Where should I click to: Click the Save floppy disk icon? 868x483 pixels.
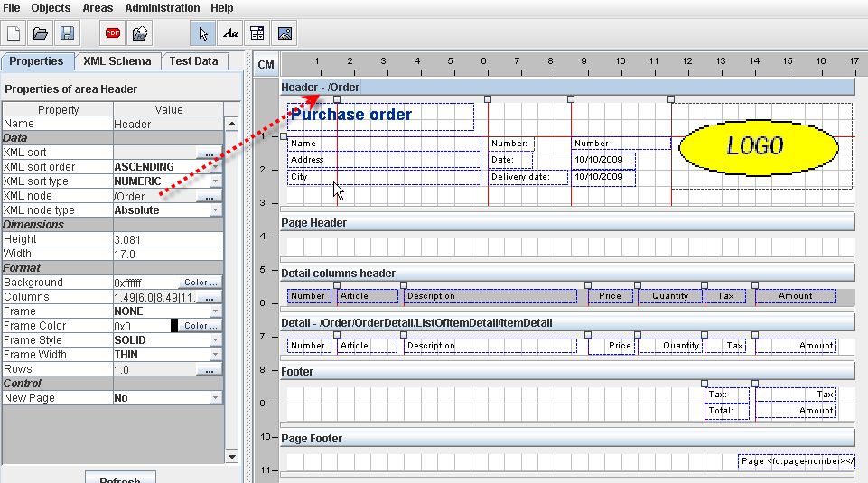[x=67, y=33]
